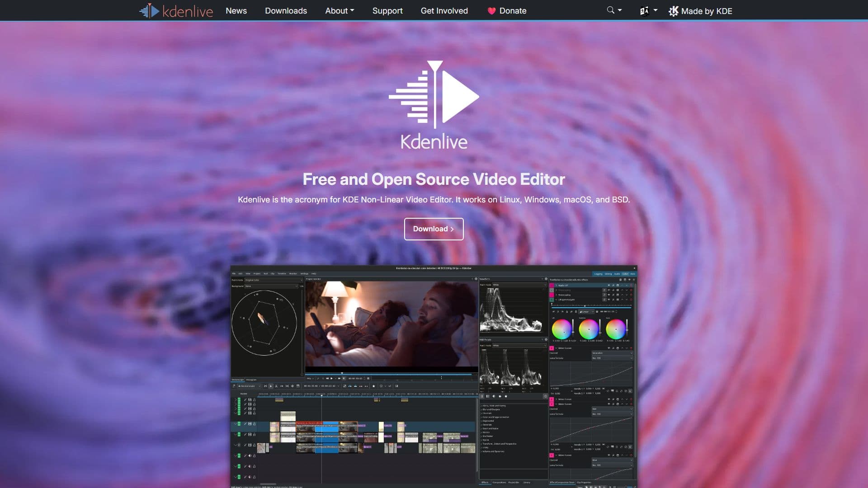Follow the Made by KDE link

700,11
